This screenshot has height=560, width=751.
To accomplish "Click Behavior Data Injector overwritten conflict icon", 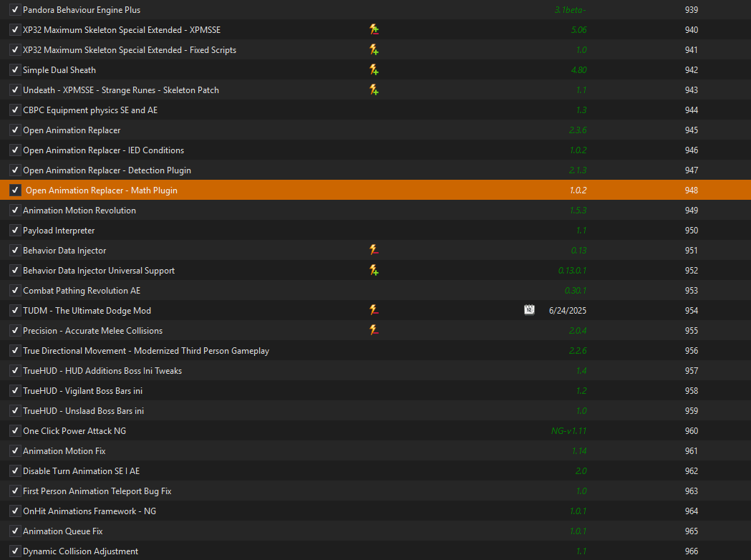I will click(374, 250).
